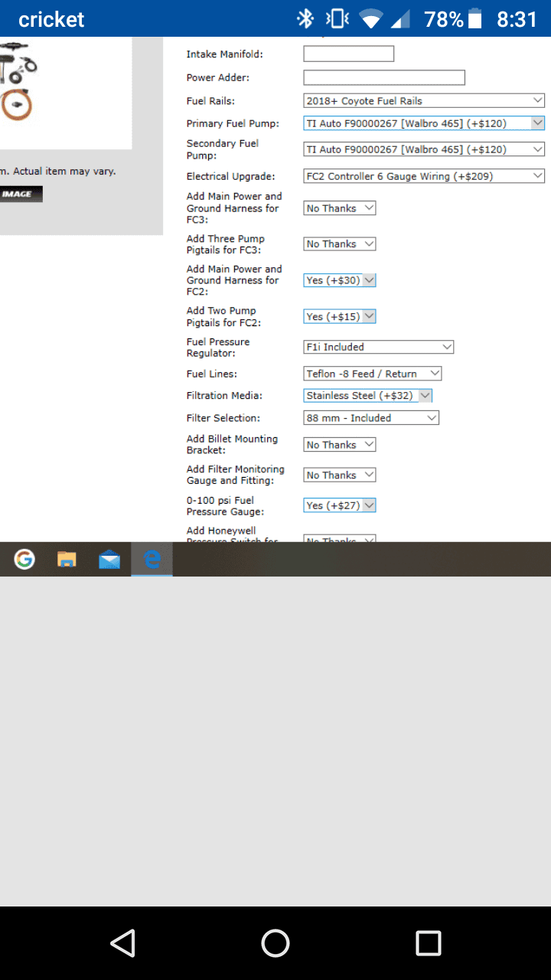551x980 pixels.
Task: Open the FC3 Main Power Harness dropdown
Action: [340, 208]
